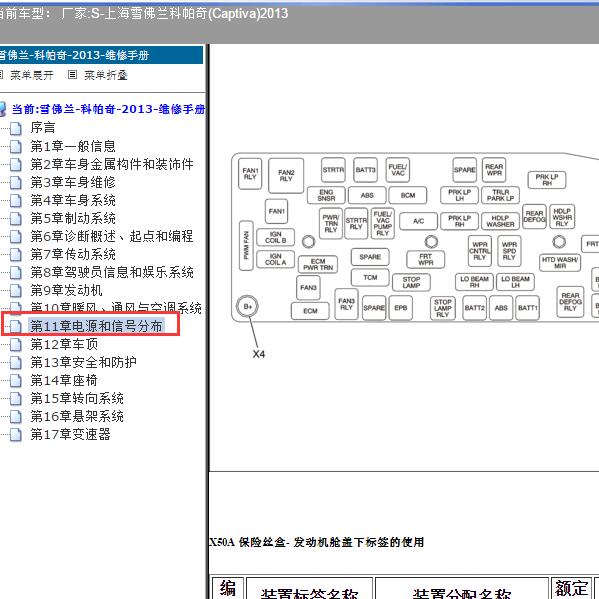Open 第9章发动机 chapter

point(66,290)
